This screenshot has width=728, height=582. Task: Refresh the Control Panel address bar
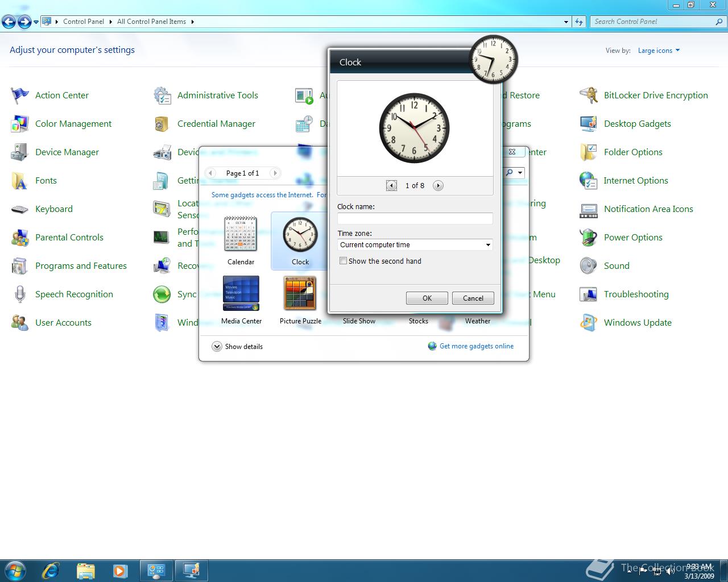[x=579, y=22]
